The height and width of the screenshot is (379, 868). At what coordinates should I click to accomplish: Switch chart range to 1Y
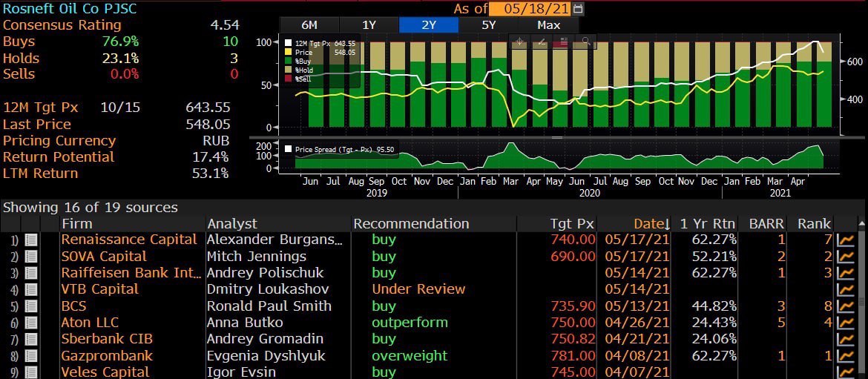pos(369,25)
